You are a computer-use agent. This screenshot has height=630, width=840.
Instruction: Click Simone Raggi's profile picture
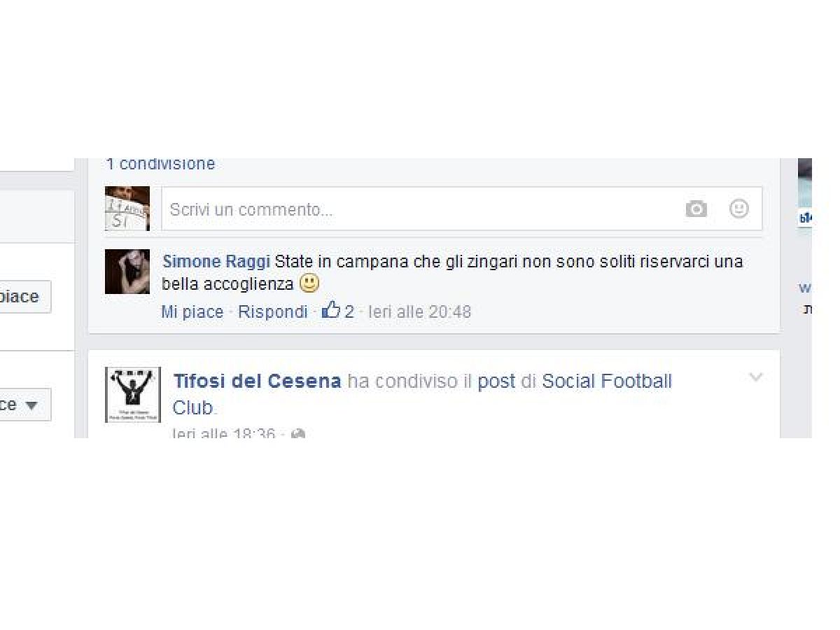127,272
